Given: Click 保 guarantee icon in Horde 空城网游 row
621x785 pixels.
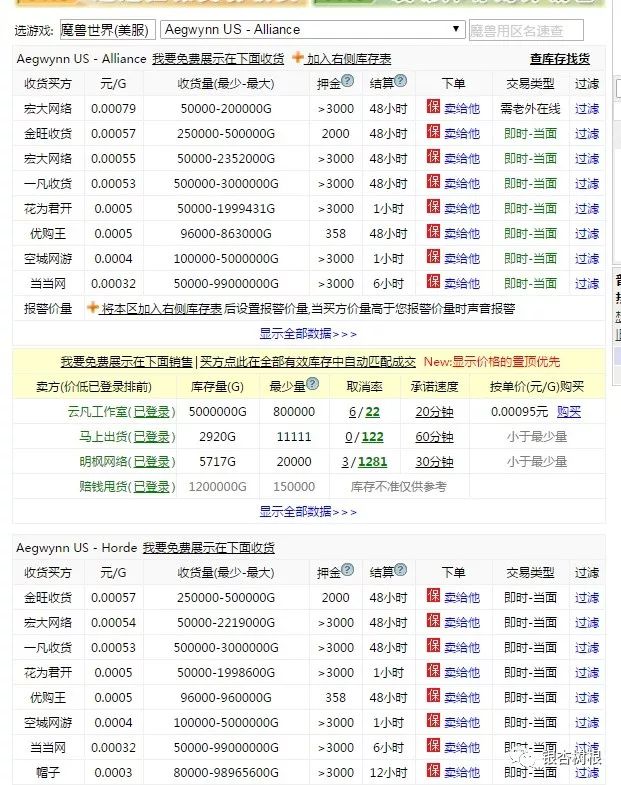Looking at the screenshot, I should 433,720.
